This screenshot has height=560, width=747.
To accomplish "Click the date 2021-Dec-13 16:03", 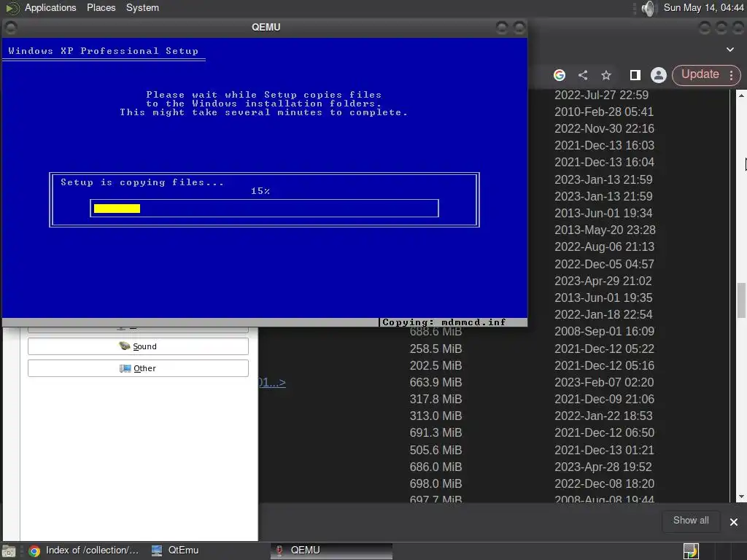I will (x=604, y=145).
